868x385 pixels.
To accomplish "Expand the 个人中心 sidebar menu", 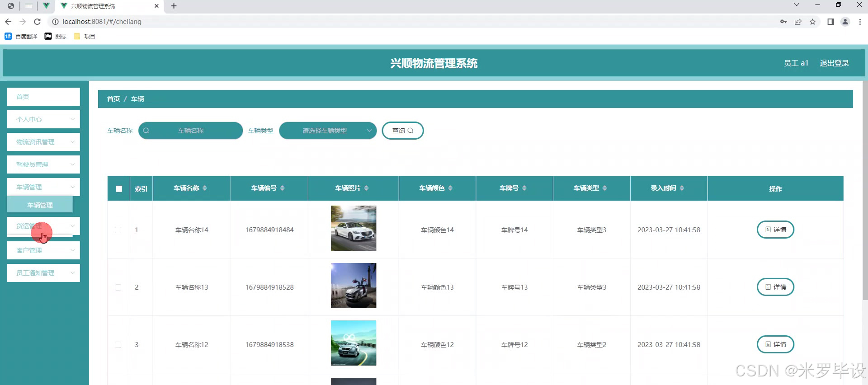I will 43,119.
